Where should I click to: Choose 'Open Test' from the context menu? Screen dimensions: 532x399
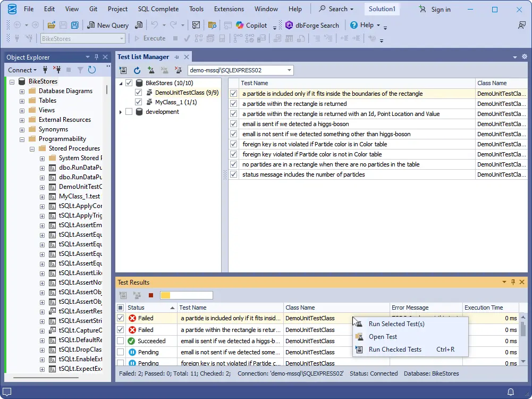383,337
